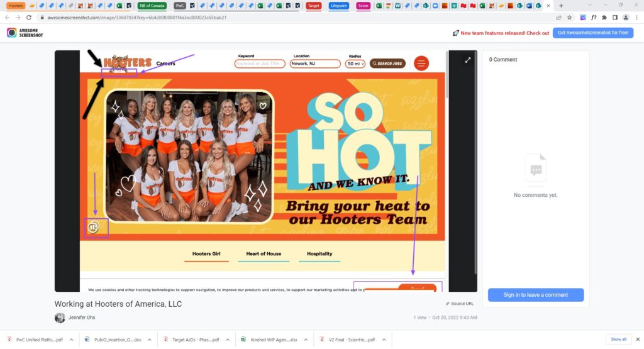This screenshot has height=349, width=644.
Task: Click the Kindred WIP xlsx file icon
Action: (x=243, y=340)
